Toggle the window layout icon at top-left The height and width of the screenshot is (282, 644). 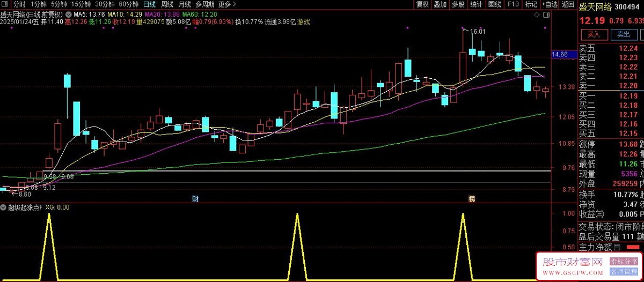pyautogui.click(x=6, y=4)
